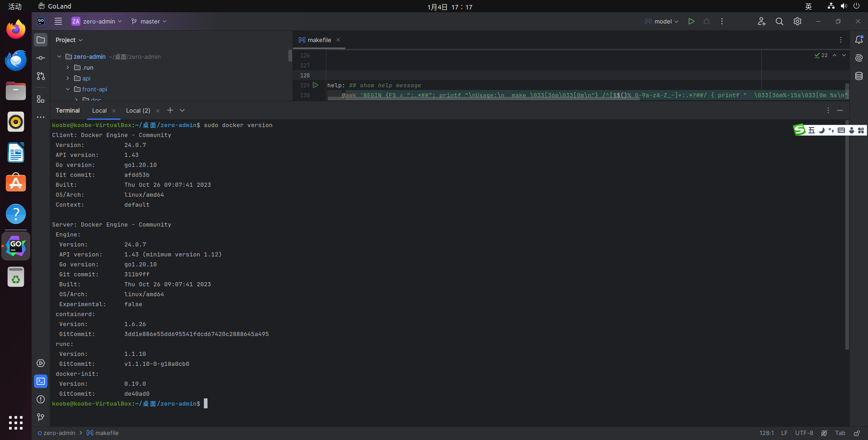Expand the .run folder
Image resolution: width=868 pixels, height=440 pixels.
68,67
